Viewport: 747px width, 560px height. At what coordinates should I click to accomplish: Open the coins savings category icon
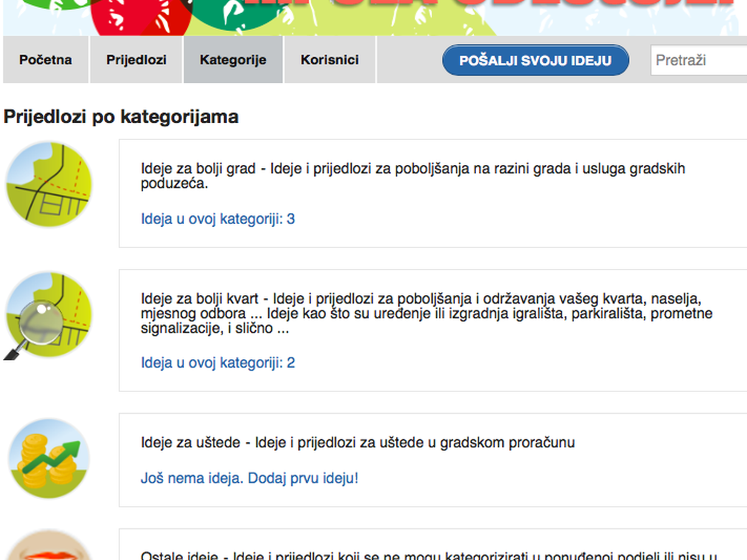click(x=49, y=458)
